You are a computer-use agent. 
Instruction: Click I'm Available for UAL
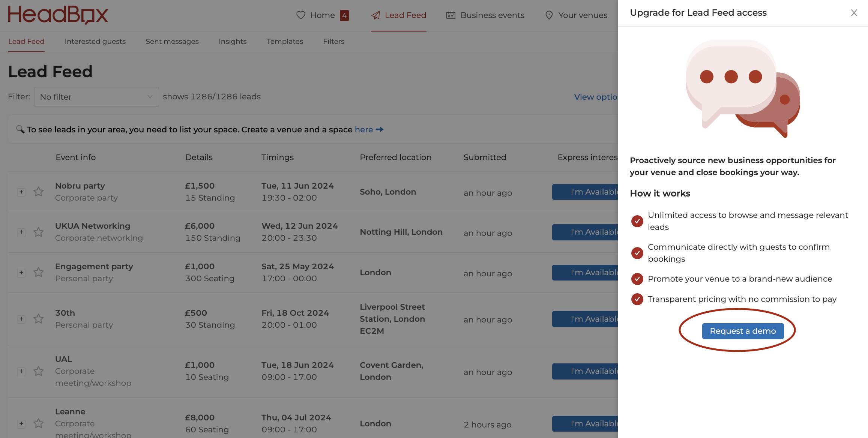point(585,371)
